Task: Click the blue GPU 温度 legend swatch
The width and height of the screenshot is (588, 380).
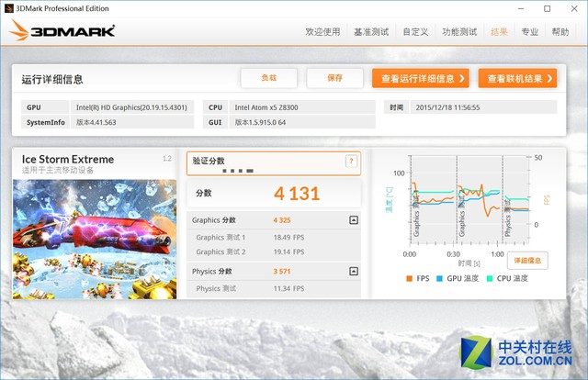Action: coord(440,278)
